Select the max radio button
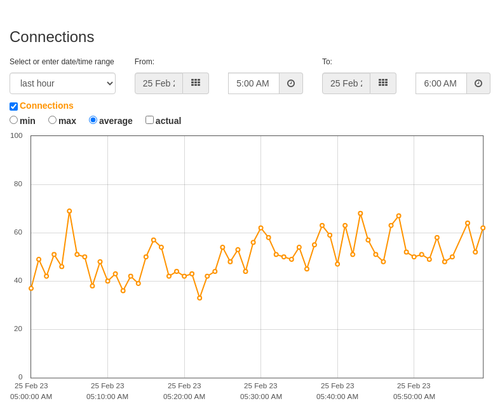 pos(52,120)
